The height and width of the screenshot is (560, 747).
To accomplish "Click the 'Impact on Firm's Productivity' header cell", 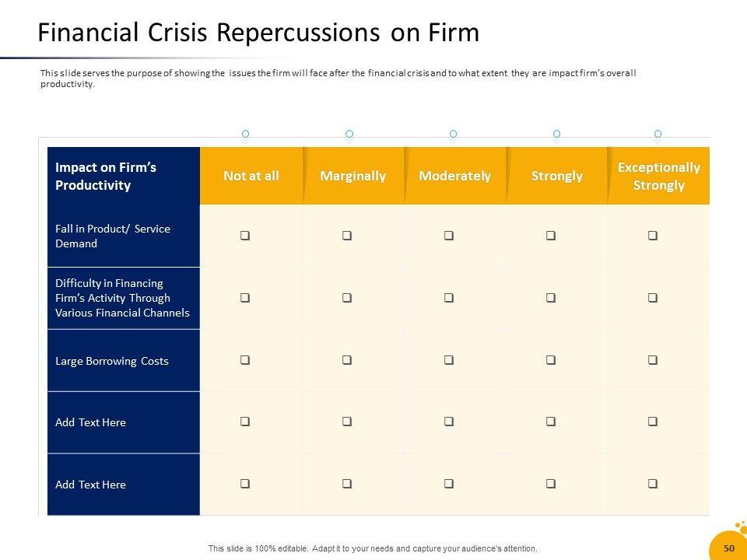I will click(x=123, y=176).
